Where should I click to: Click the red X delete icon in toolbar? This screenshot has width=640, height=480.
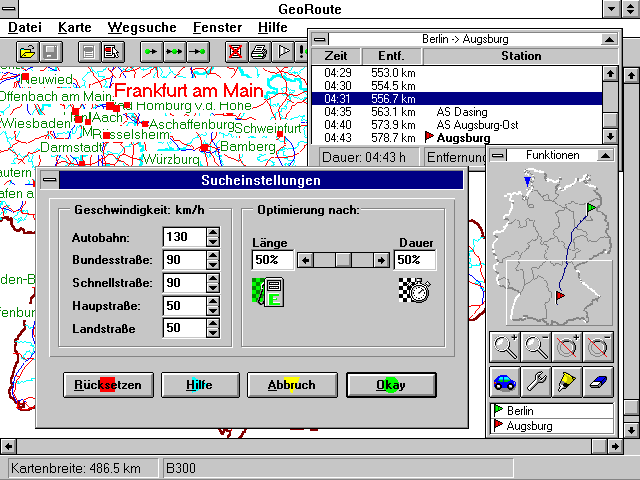click(236, 50)
